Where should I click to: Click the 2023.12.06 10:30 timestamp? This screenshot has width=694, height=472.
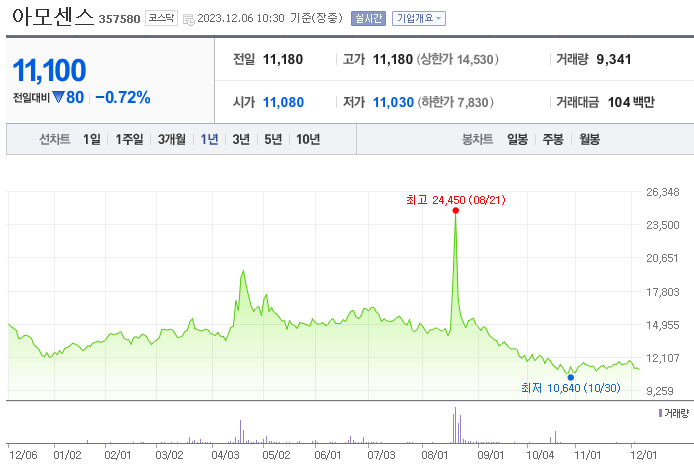pos(241,18)
